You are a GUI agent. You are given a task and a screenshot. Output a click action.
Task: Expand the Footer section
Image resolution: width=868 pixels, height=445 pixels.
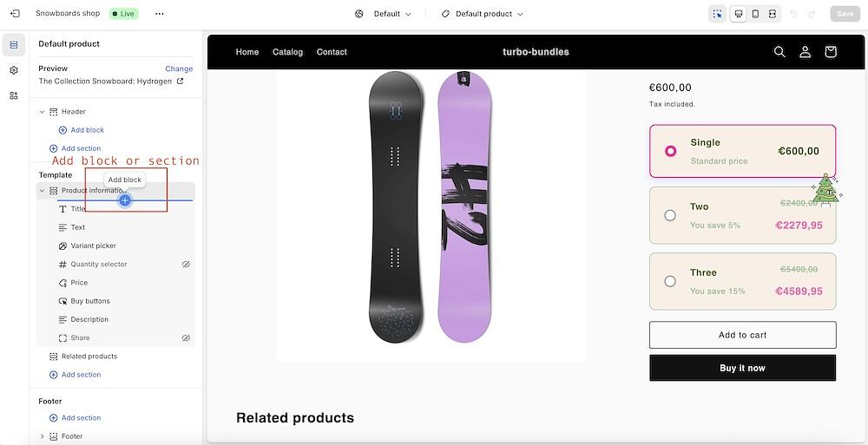click(x=42, y=436)
